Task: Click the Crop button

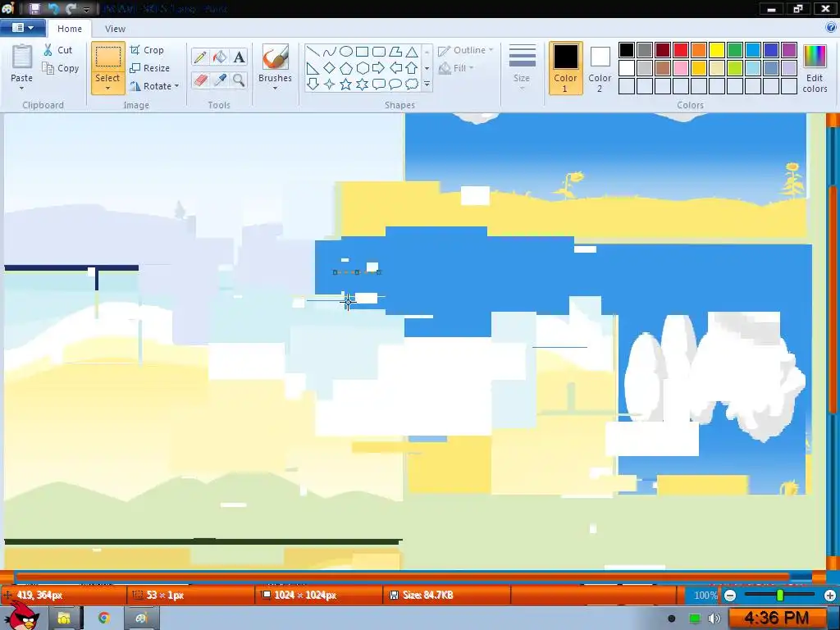Action: pyautogui.click(x=147, y=50)
